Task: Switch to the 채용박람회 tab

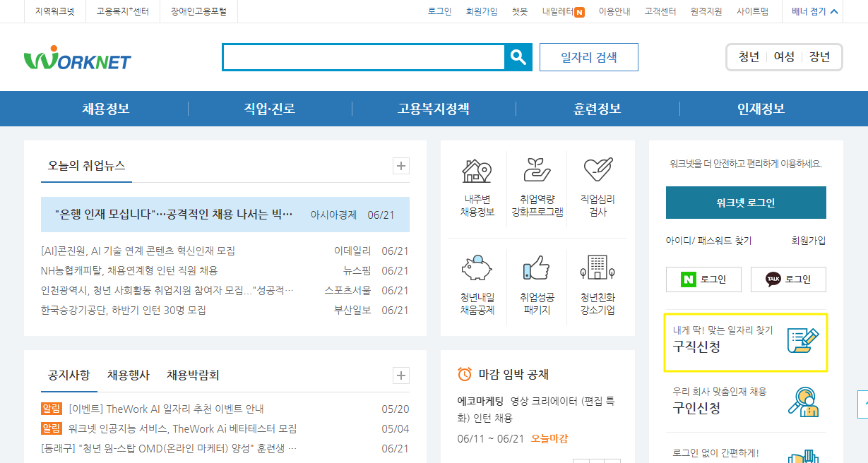Action: [193, 375]
